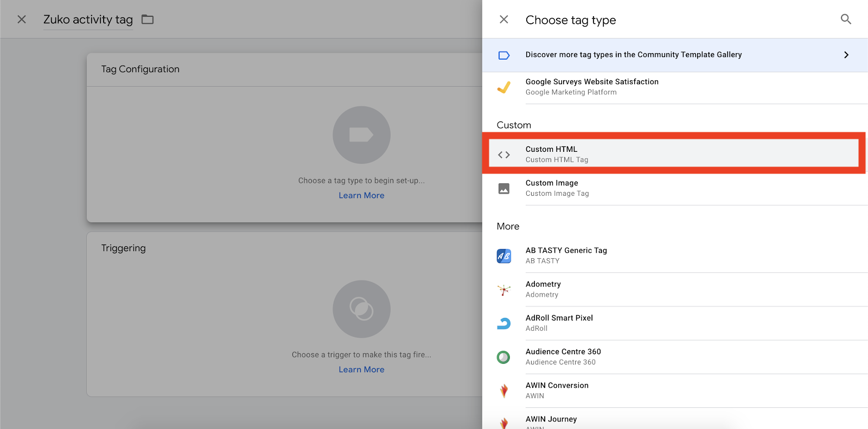Screen dimensions: 868x429
Task: Select the AdRoll Smart Pixel tag type
Action: pos(675,323)
